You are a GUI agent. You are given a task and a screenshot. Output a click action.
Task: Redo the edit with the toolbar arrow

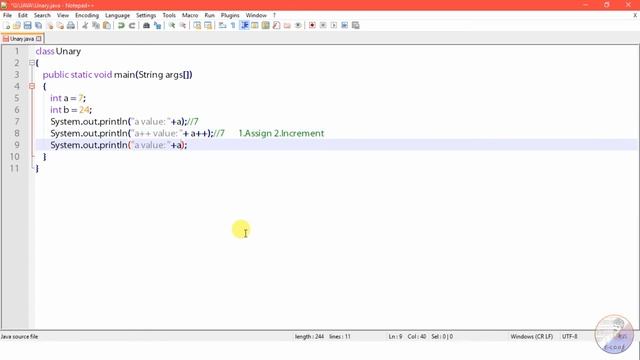point(132,25)
